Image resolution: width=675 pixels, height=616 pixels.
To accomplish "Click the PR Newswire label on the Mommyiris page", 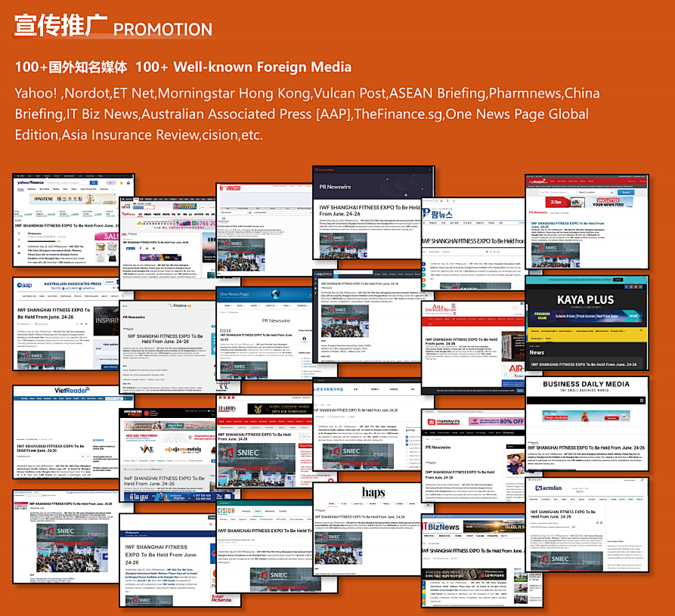I will [438, 447].
